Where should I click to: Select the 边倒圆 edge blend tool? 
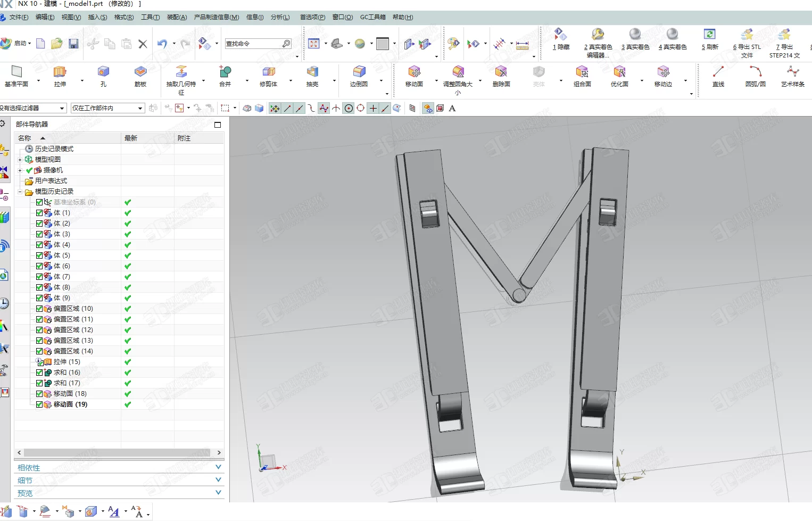[359, 76]
